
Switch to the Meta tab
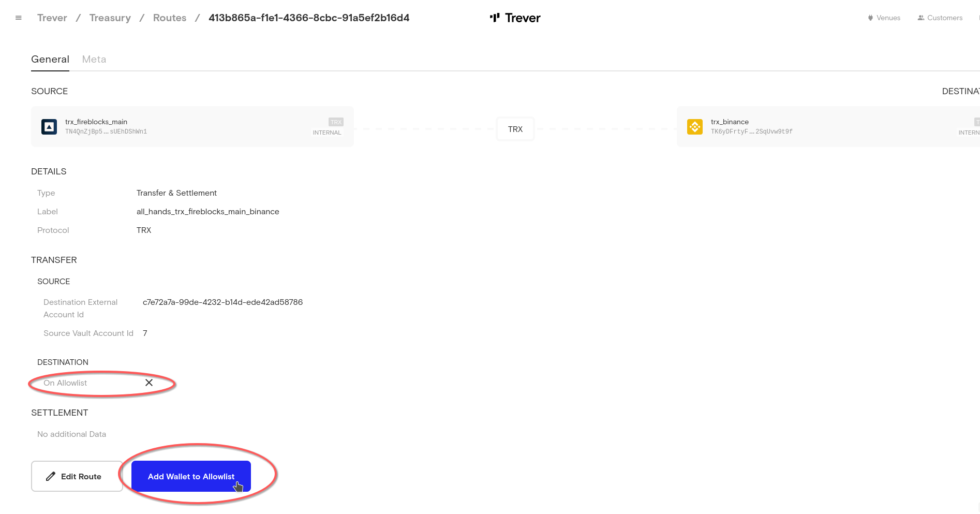(x=94, y=60)
